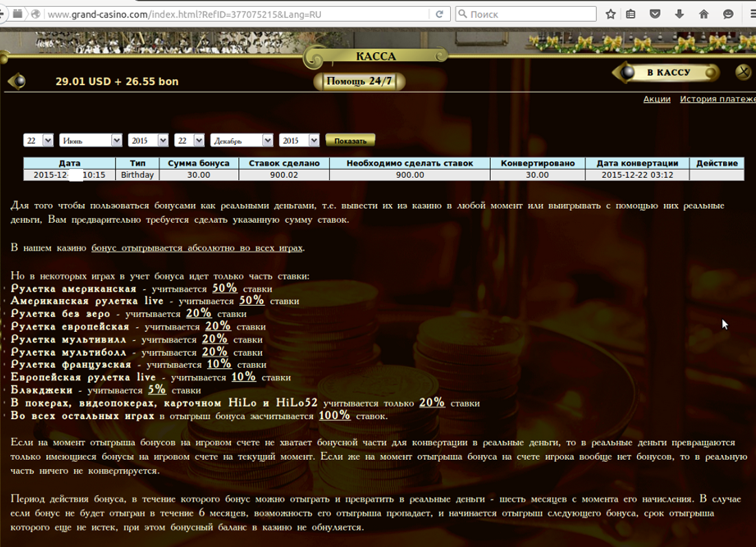Viewport: 756px width, 547px height.
Task: Open the История платежей link
Action: 718,99
